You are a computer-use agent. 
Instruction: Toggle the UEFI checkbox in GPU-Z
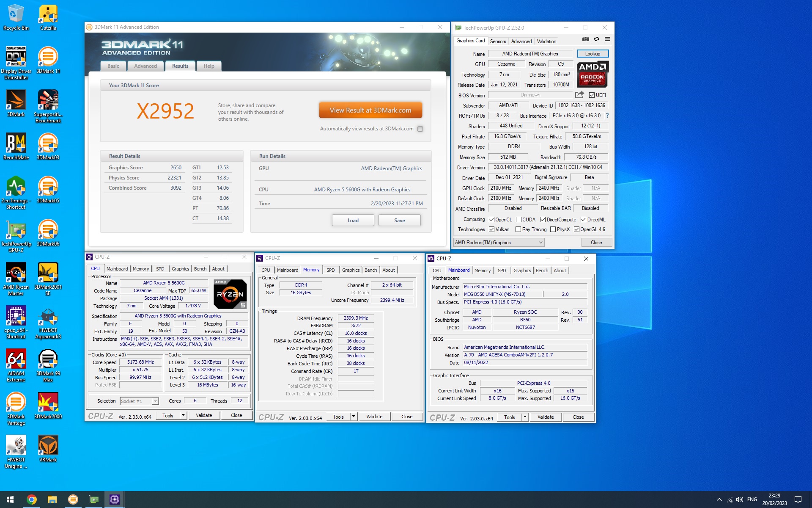click(x=592, y=95)
